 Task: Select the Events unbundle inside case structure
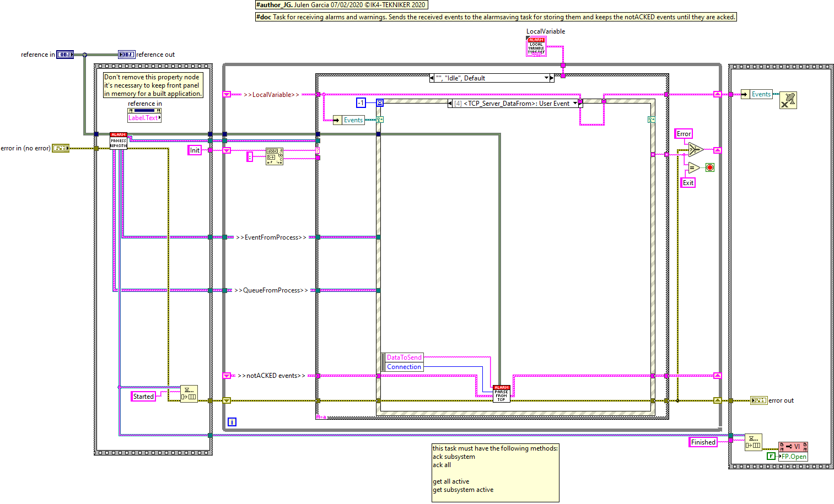[349, 120]
